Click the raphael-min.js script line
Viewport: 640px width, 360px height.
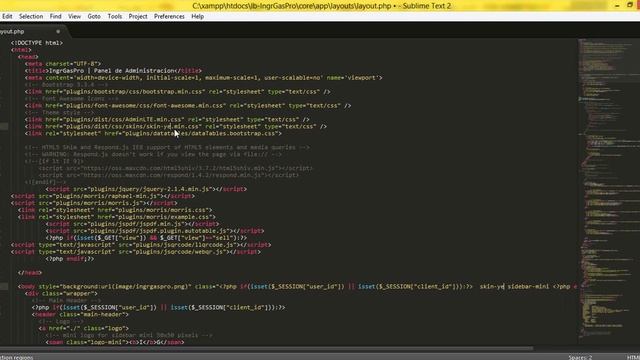(x=103, y=196)
